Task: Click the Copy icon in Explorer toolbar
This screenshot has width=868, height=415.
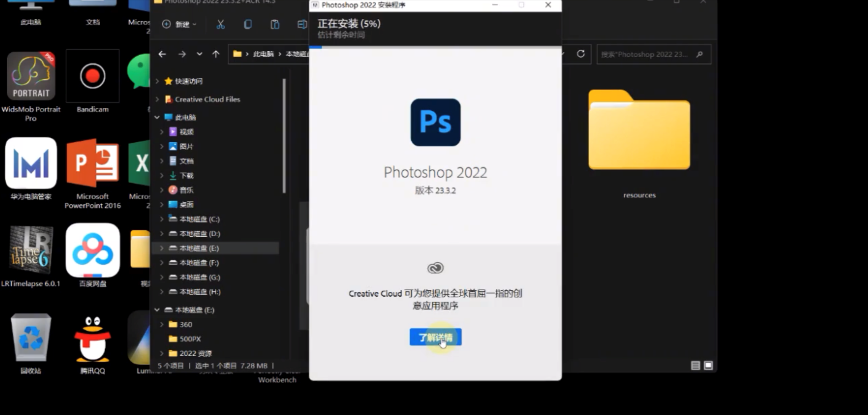Action: tap(248, 24)
